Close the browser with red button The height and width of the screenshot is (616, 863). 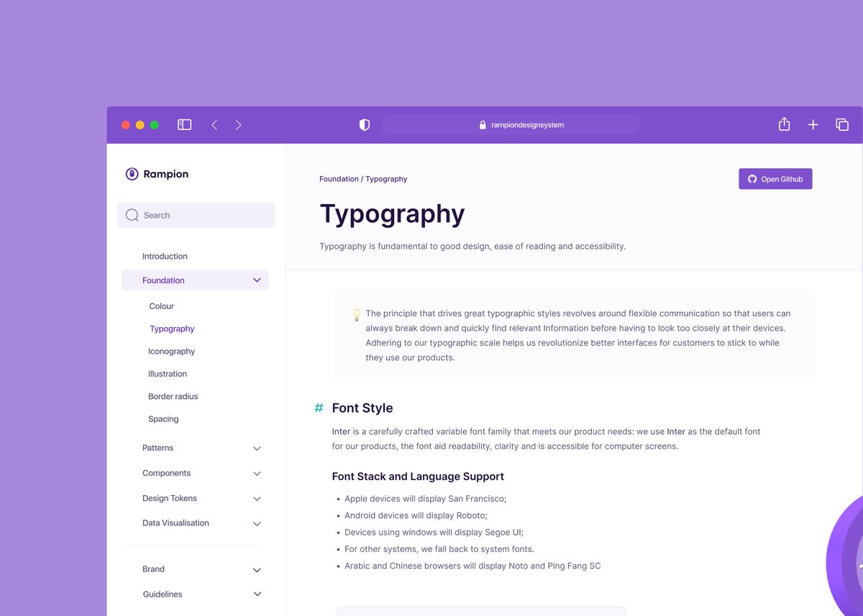pyautogui.click(x=126, y=124)
